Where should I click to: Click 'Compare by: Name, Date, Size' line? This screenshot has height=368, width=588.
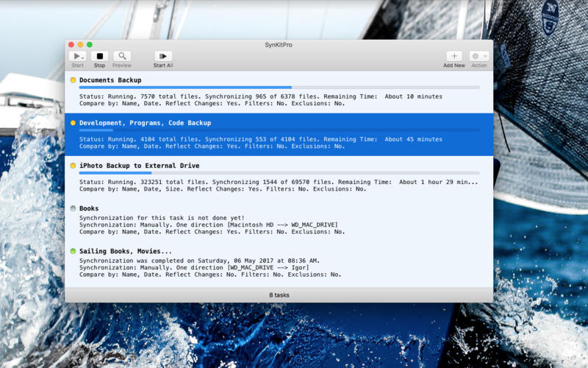click(223, 189)
